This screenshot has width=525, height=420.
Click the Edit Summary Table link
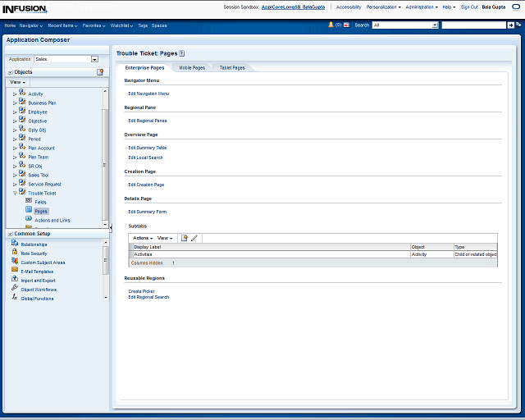(147, 148)
